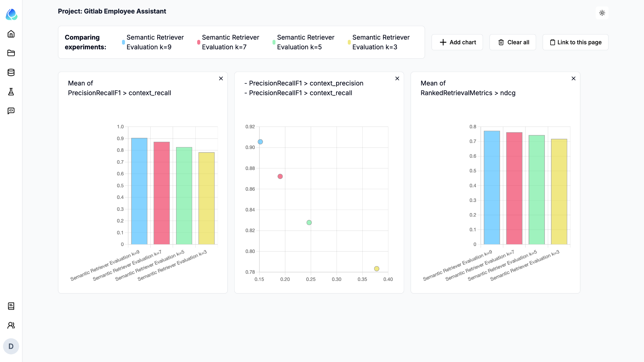Click the Settings gear icon

[x=602, y=13]
